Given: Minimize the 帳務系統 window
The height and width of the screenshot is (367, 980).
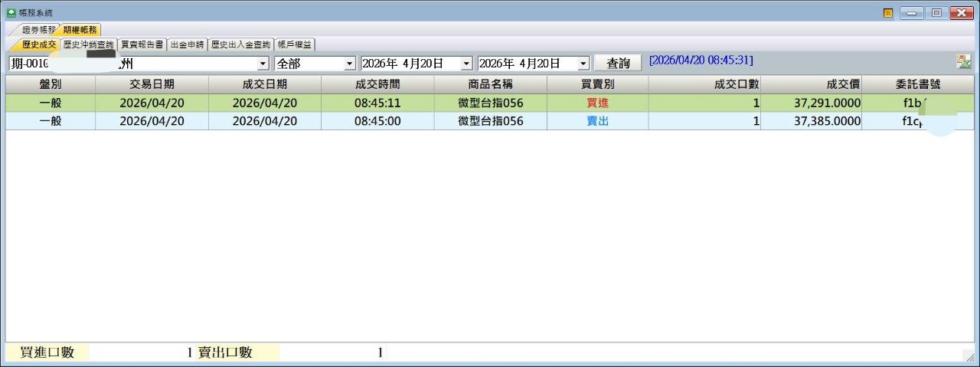Looking at the screenshot, I should 911,12.
